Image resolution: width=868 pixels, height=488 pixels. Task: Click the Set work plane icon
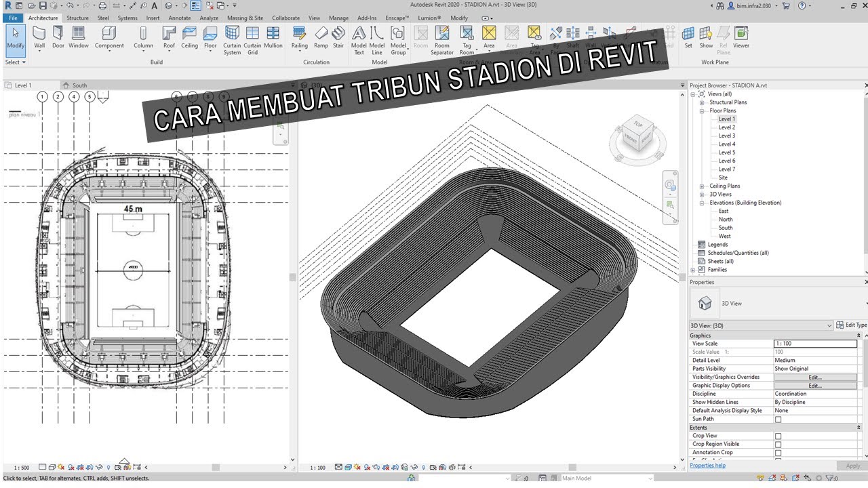point(688,38)
